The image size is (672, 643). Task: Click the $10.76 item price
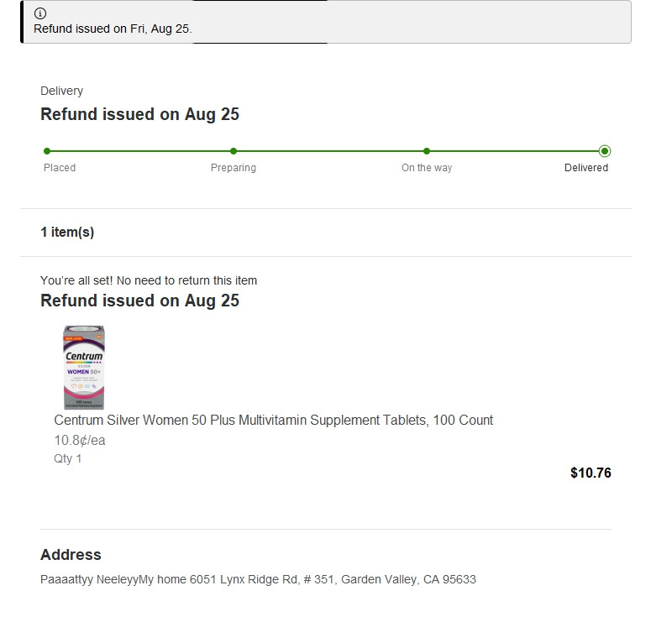click(x=591, y=473)
